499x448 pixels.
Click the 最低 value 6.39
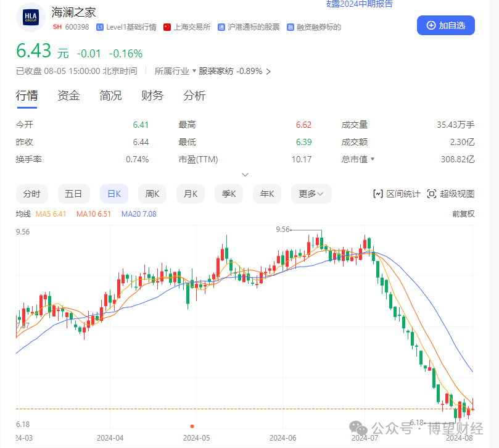pyautogui.click(x=303, y=142)
